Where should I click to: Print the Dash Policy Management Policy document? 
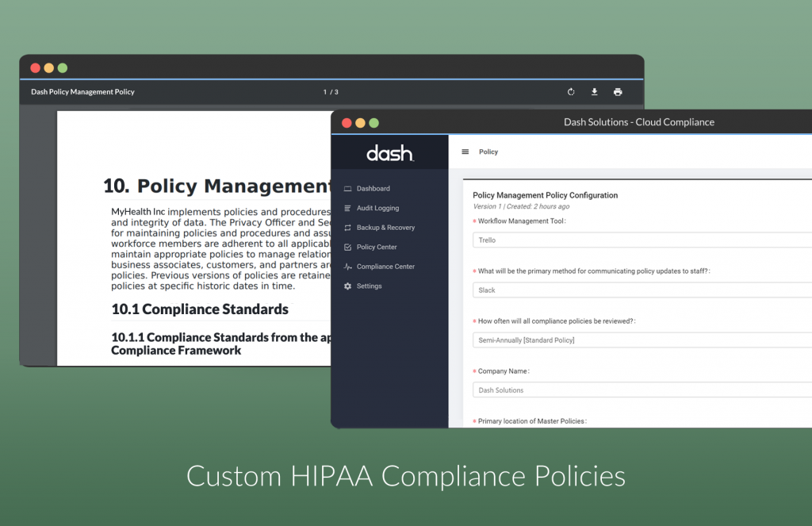pyautogui.click(x=618, y=92)
